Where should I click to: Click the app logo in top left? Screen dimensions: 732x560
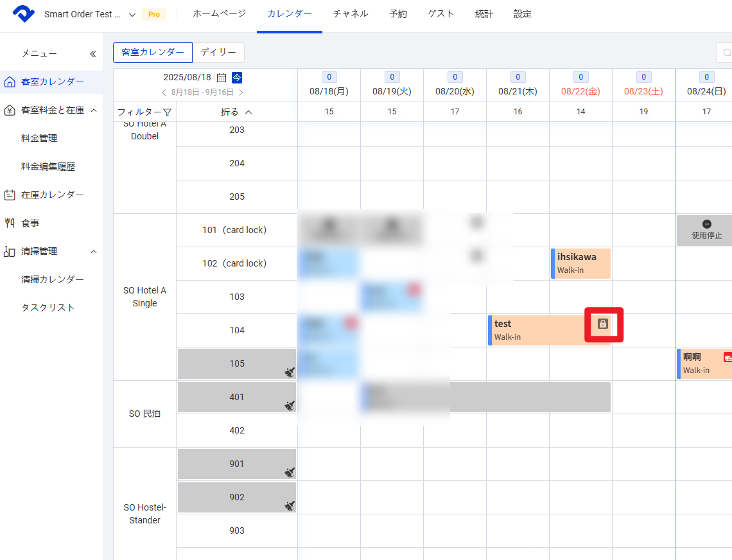coord(24,14)
